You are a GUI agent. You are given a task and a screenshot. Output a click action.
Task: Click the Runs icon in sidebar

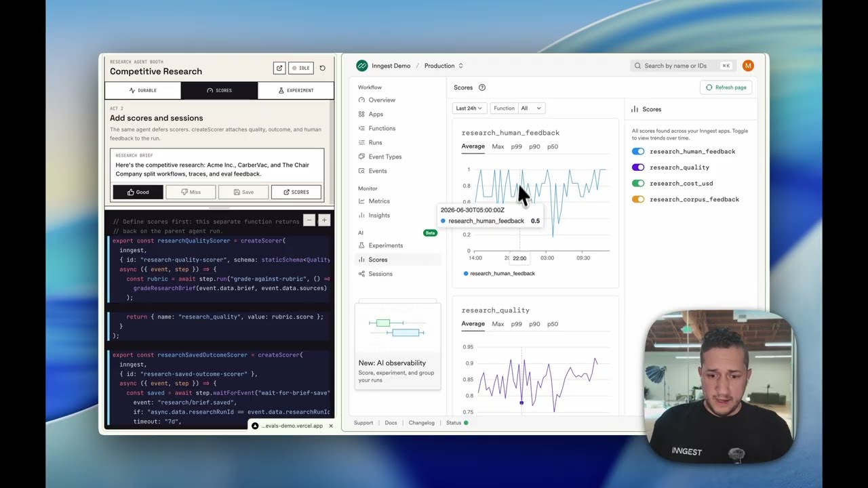tap(361, 142)
